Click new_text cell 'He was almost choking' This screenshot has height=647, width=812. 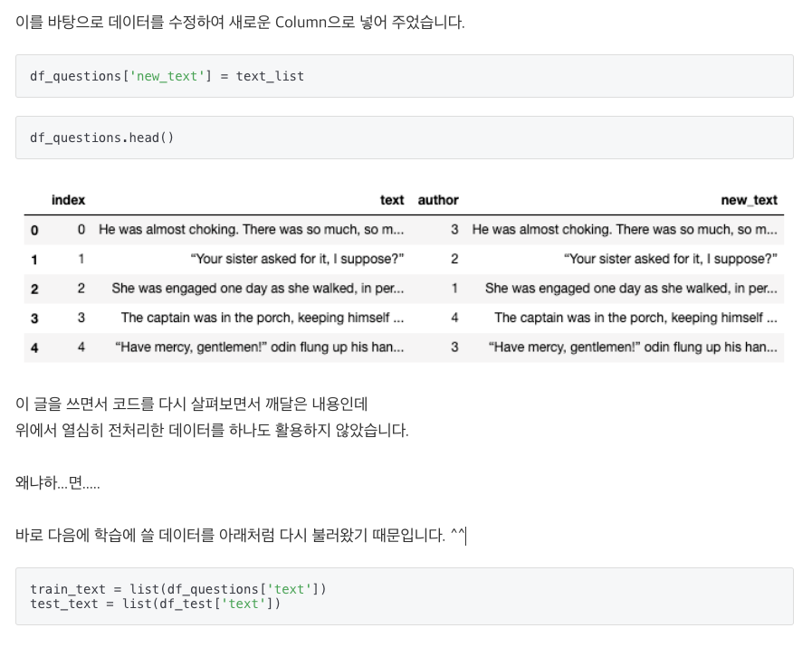[x=625, y=230]
